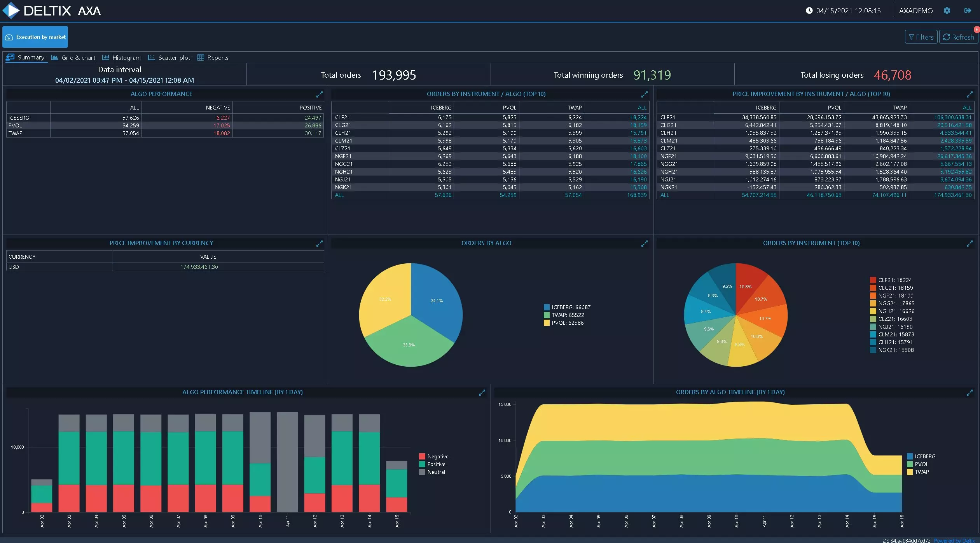The width and height of the screenshot is (980, 543).
Task: Switch to the Scatter-plot tab
Action: pos(169,57)
